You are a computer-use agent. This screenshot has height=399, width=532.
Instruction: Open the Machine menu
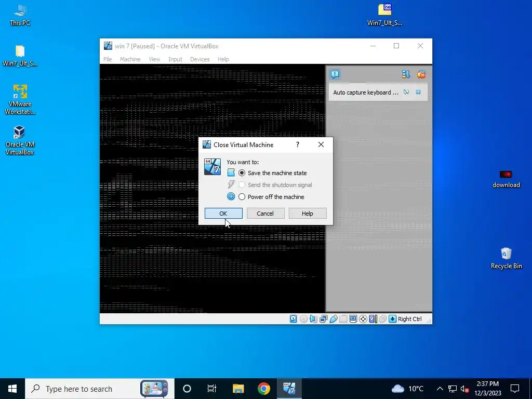[x=130, y=59]
